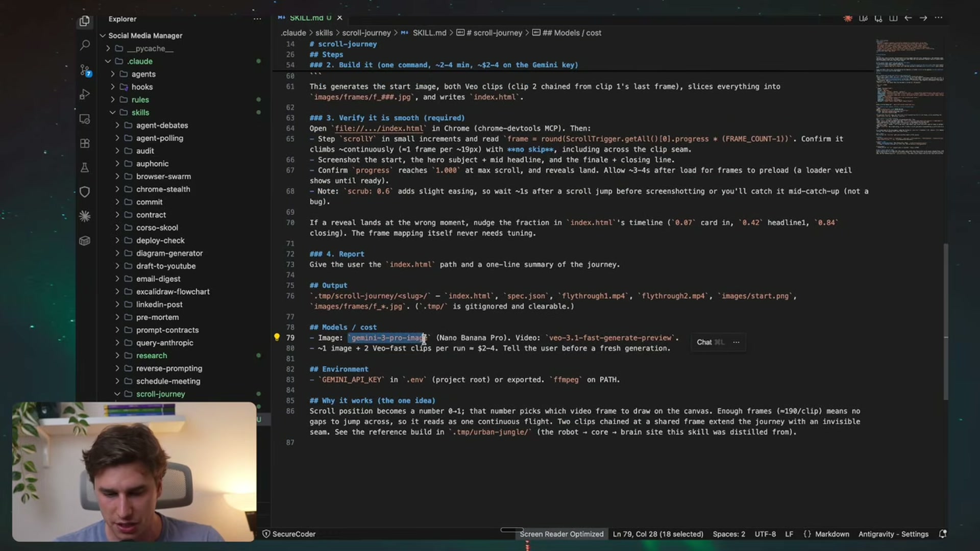
Task: Click the .claude breadcrumb segment
Action: tap(293, 33)
